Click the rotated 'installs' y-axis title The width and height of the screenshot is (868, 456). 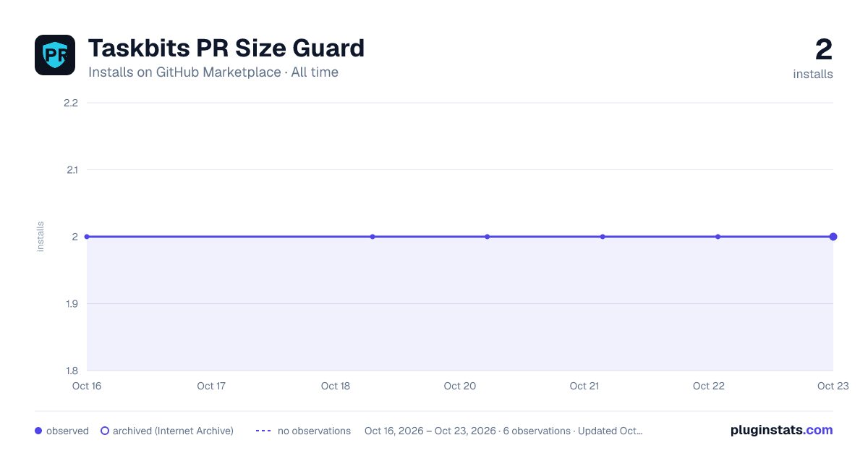click(x=41, y=237)
